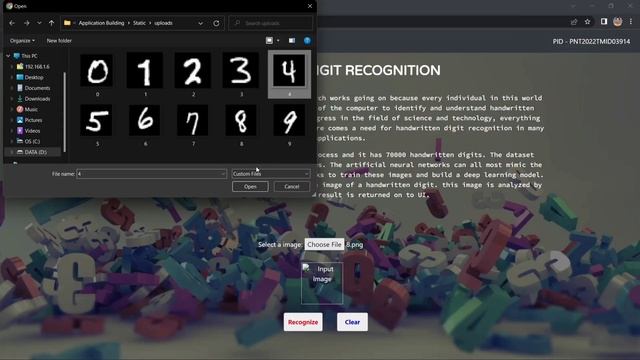Select the digit 4 image file
The width and height of the screenshot is (640, 360).
(289, 74)
